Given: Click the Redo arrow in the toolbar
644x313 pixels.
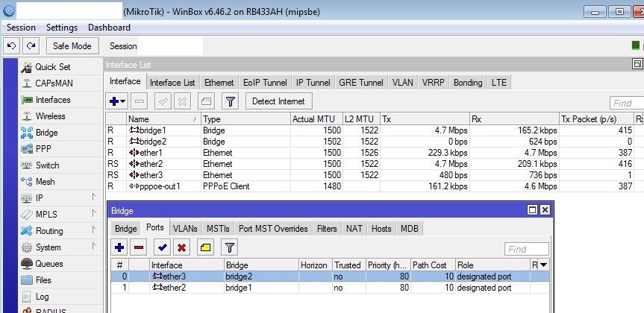Looking at the screenshot, I should 31,46.
